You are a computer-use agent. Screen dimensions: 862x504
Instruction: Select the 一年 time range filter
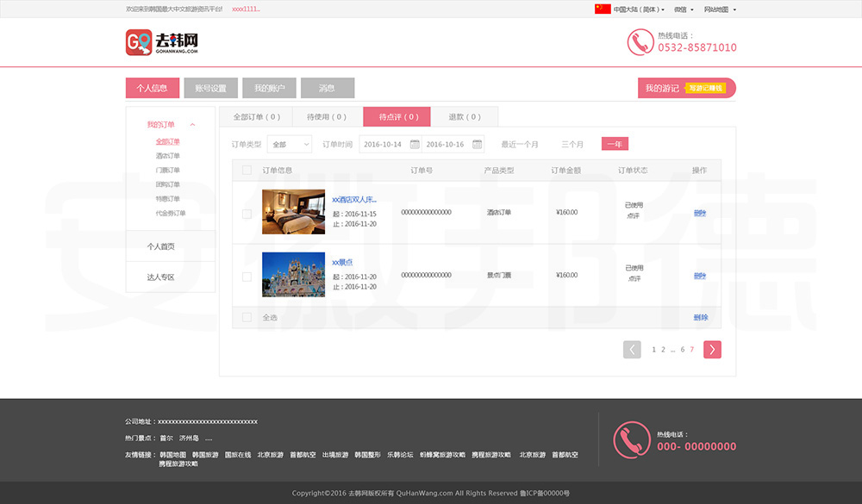(615, 144)
